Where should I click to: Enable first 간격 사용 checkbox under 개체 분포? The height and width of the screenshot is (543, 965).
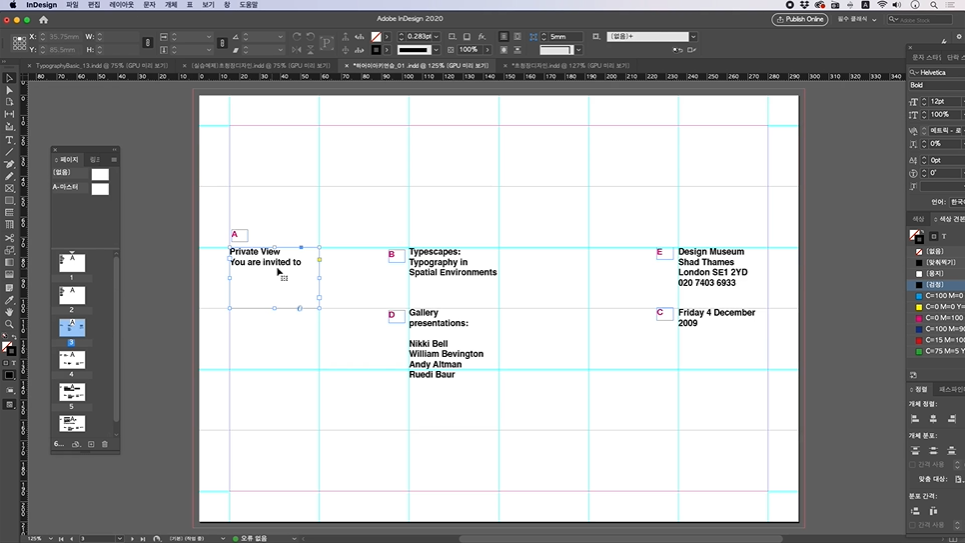tap(912, 464)
